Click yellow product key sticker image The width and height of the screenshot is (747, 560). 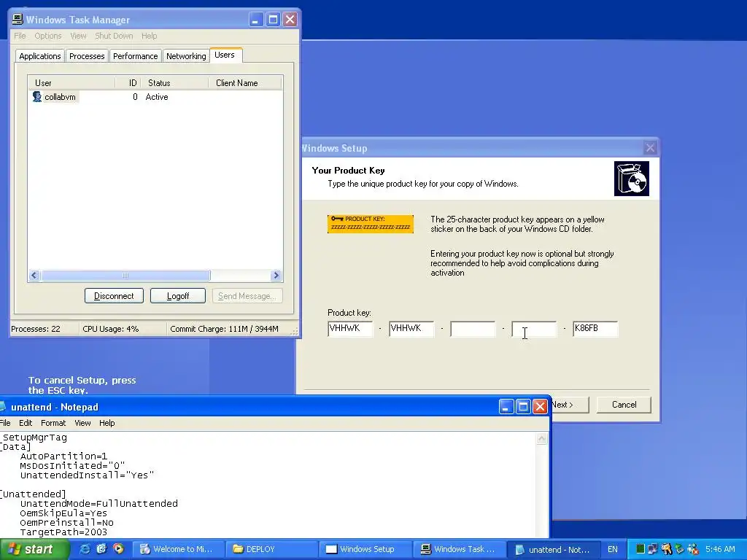point(370,224)
